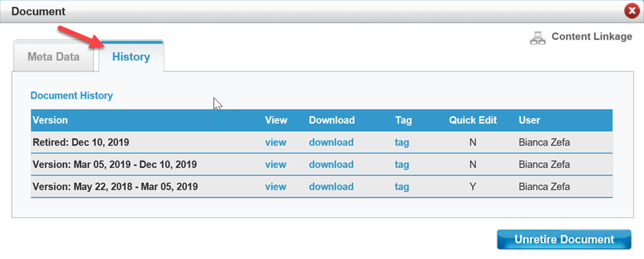Click Bianca Zefa in the Mar 05, 2019 - Dec 10, 2019 row
Viewport: 644px width, 259px height.
[x=544, y=165]
